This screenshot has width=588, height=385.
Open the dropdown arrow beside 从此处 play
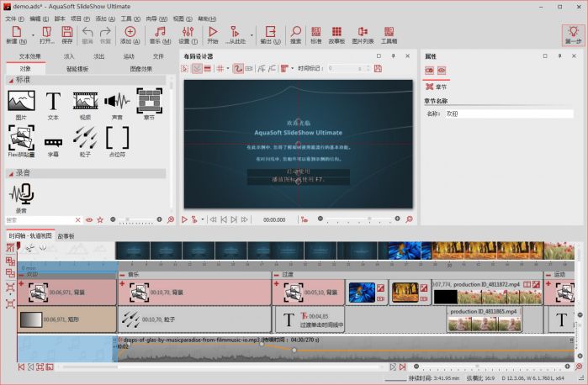(252, 35)
